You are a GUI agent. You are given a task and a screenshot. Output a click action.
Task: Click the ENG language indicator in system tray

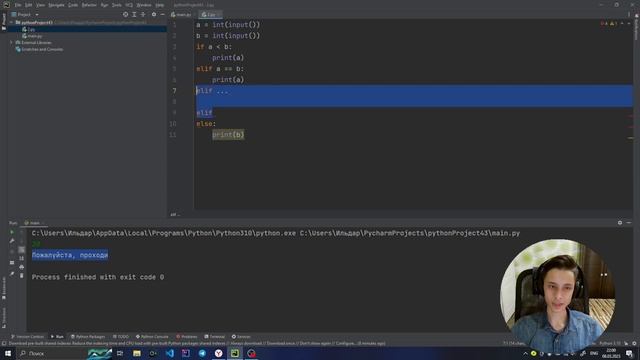point(594,353)
